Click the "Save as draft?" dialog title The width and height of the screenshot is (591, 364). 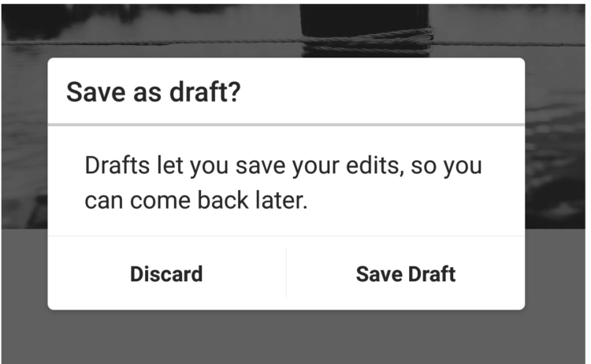point(154,92)
